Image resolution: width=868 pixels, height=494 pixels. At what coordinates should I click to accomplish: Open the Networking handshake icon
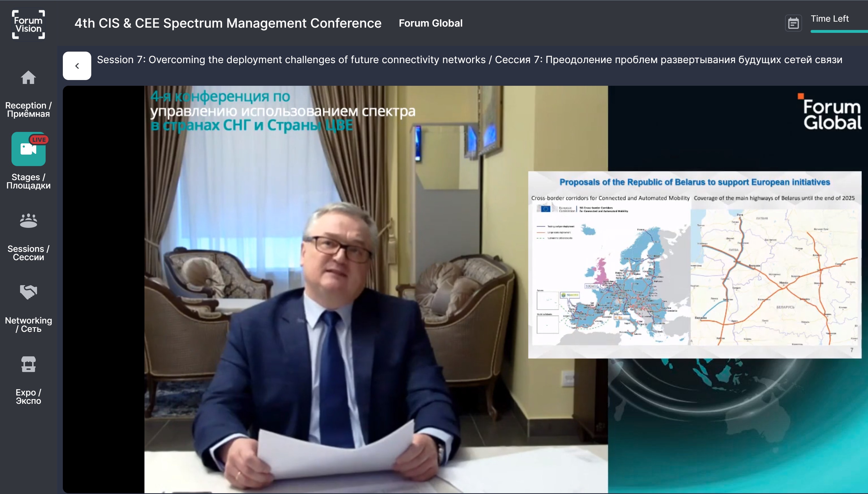(x=28, y=292)
